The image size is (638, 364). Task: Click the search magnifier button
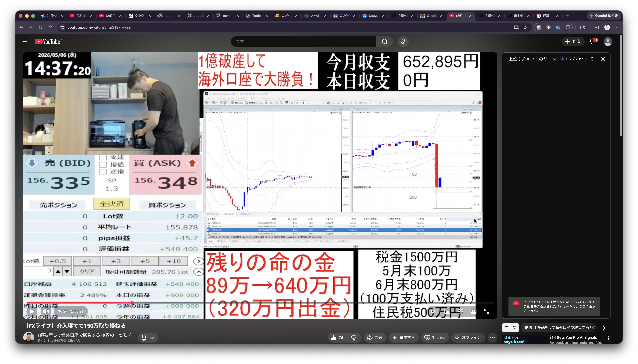[385, 41]
